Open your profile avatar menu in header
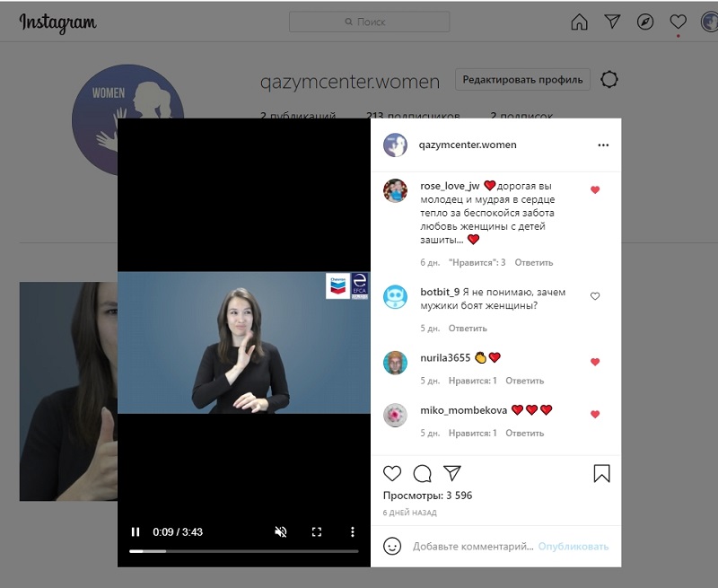The image size is (718, 588). pos(709,22)
